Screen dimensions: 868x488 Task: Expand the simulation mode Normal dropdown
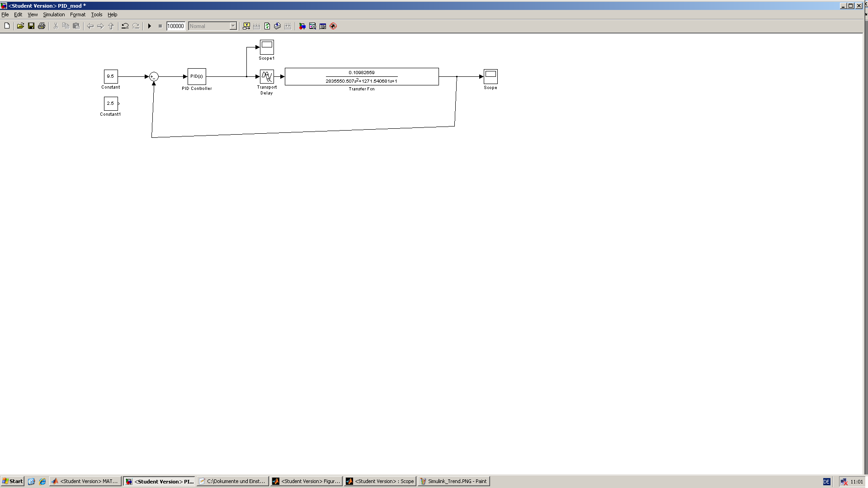[x=233, y=26]
